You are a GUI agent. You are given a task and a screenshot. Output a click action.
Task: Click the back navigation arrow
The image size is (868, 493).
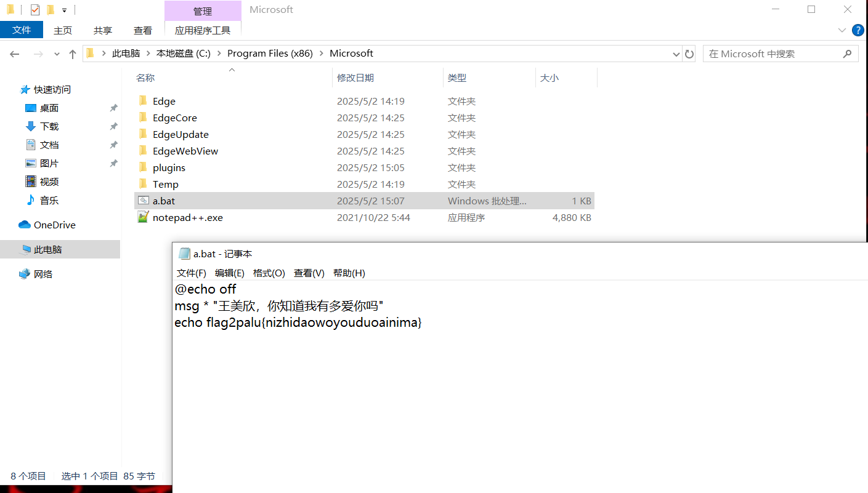click(x=15, y=54)
